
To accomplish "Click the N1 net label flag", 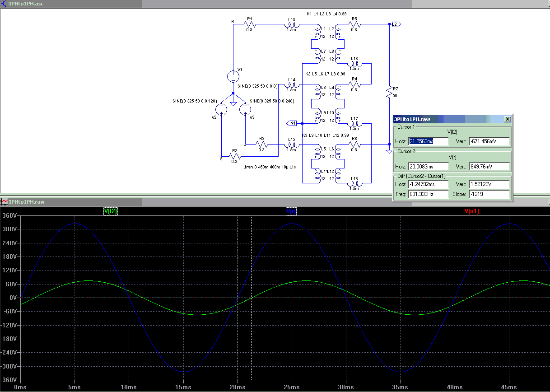I will (292, 123).
